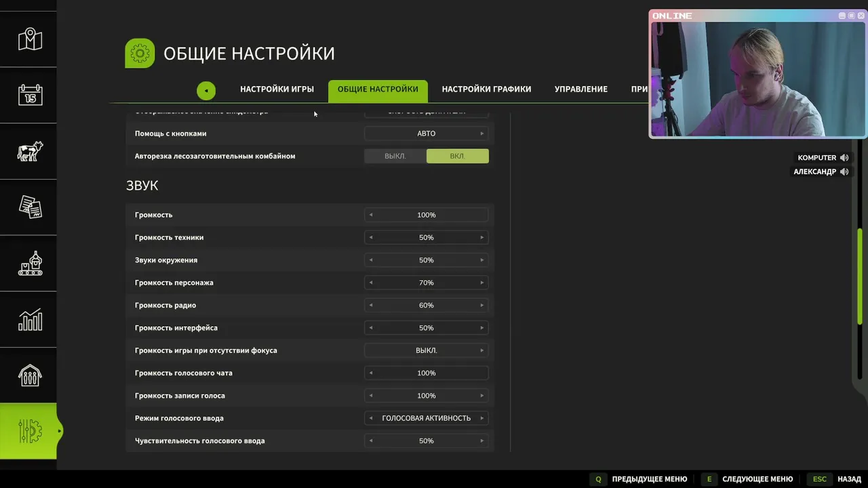Viewport: 868px width, 488px height.
Task: Decrease Громкость радио with left arrow
Action: coord(371,306)
